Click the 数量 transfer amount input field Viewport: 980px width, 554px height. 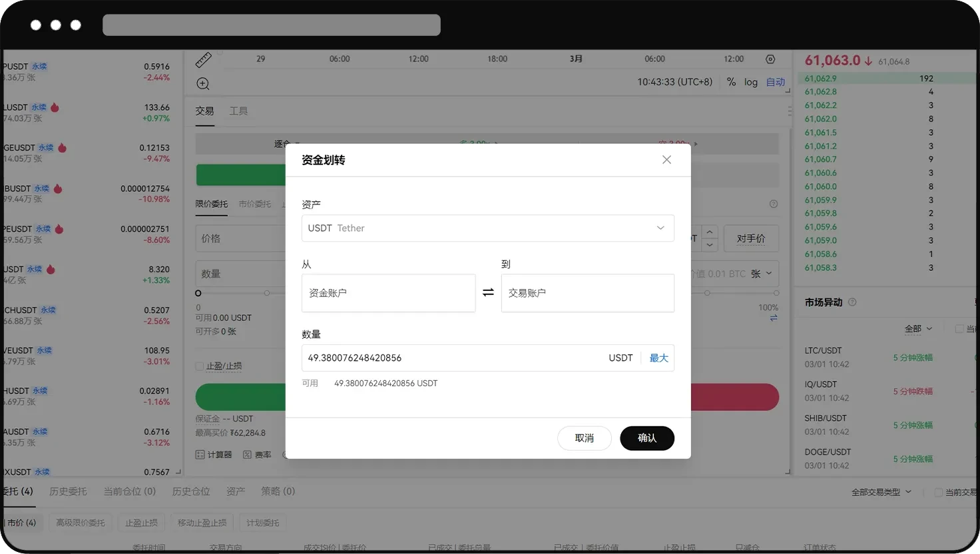(433, 358)
